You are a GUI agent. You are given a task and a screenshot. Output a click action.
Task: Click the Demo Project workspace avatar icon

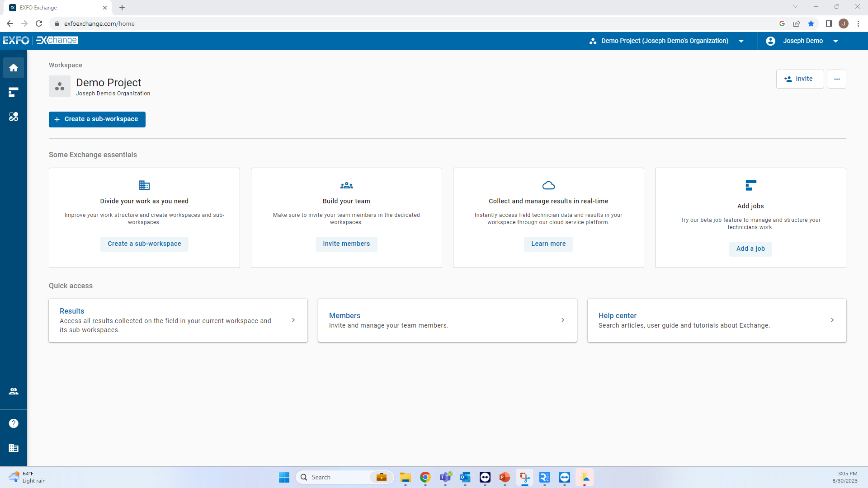[59, 86]
